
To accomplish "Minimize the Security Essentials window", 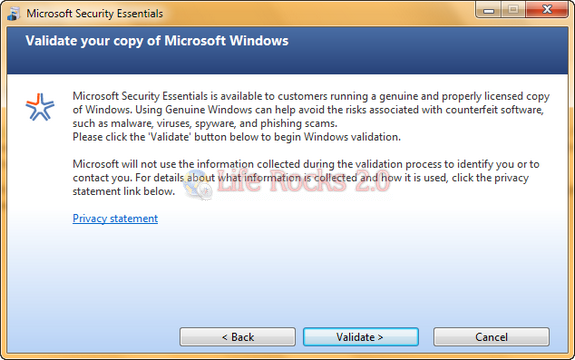I will [x=488, y=10].
